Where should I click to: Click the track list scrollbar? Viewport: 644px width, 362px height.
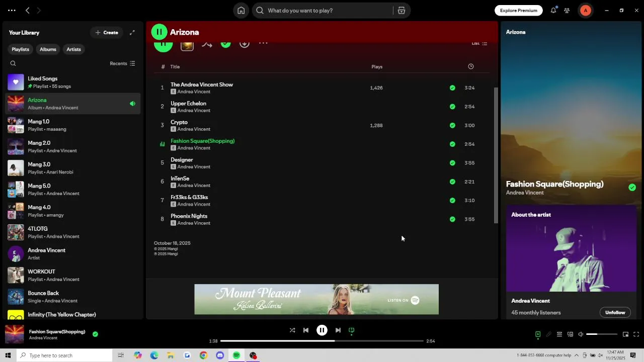click(496, 155)
